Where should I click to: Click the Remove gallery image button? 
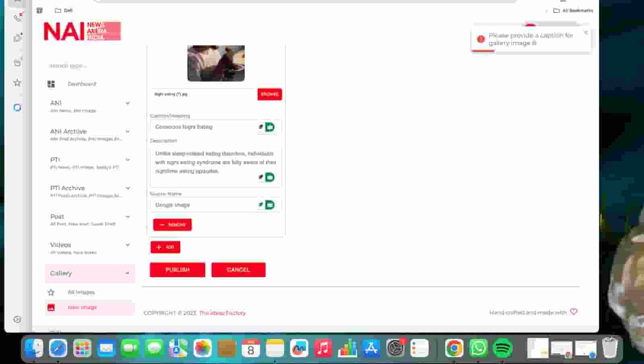(x=172, y=225)
